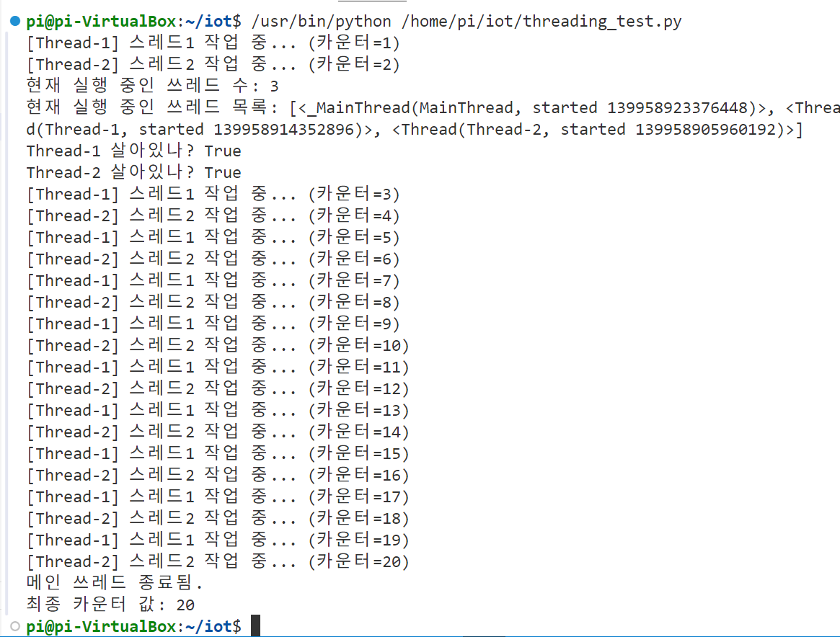Image resolution: width=840 pixels, height=637 pixels.
Task: Click the output line with 카운터=20
Action: click(x=218, y=561)
